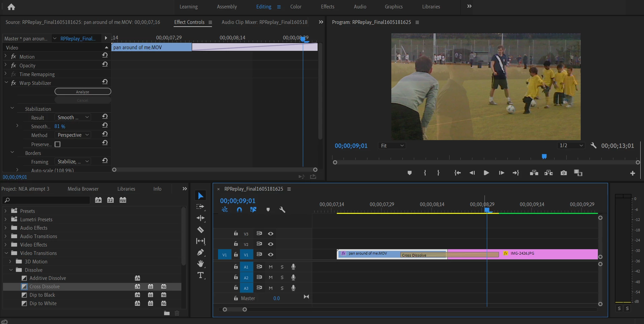Open the Media Browser tab
644x324 pixels.
point(83,189)
